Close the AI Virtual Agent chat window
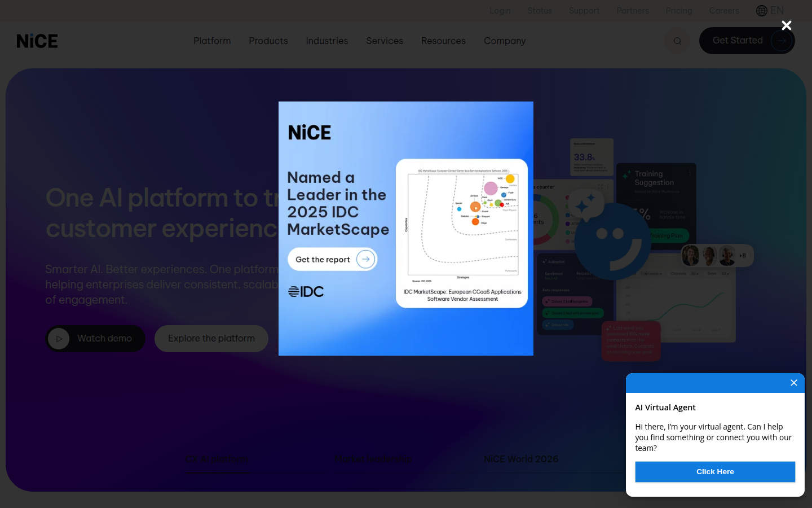The height and width of the screenshot is (508, 812). coord(793,383)
